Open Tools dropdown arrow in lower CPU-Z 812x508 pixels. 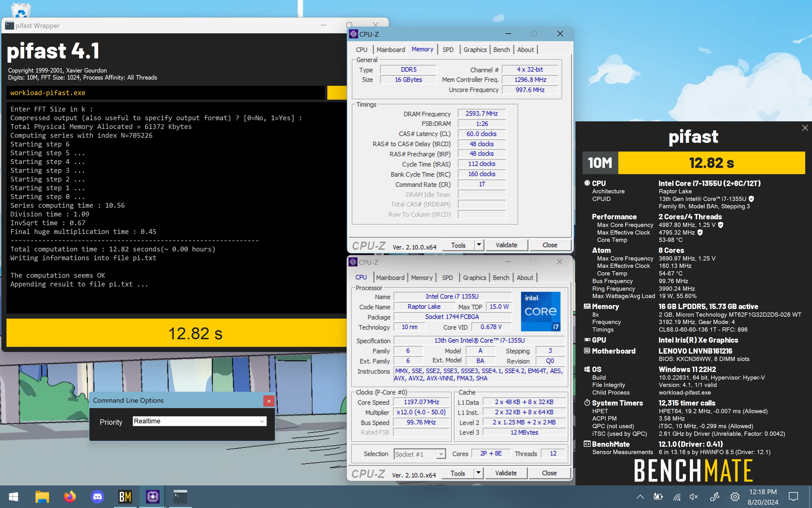(x=478, y=473)
